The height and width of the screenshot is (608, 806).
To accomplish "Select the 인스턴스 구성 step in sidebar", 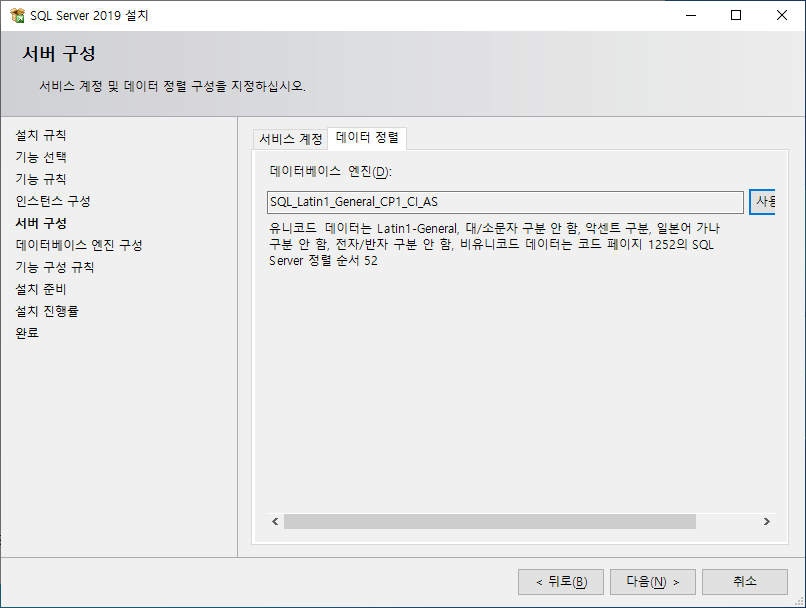I will 53,201.
